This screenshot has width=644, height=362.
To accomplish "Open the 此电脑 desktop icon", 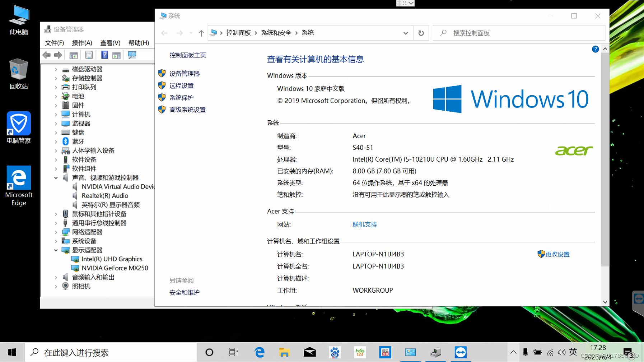I will click(19, 20).
